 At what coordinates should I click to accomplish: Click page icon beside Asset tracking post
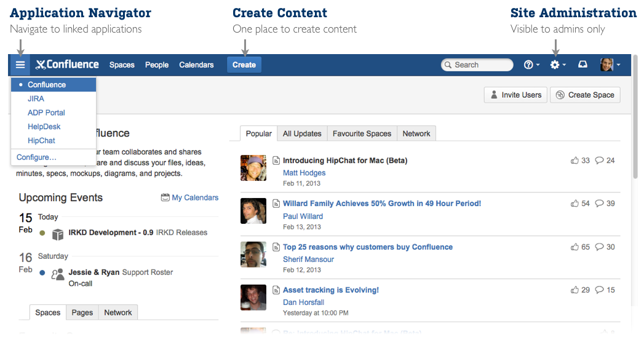pos(276,290)
